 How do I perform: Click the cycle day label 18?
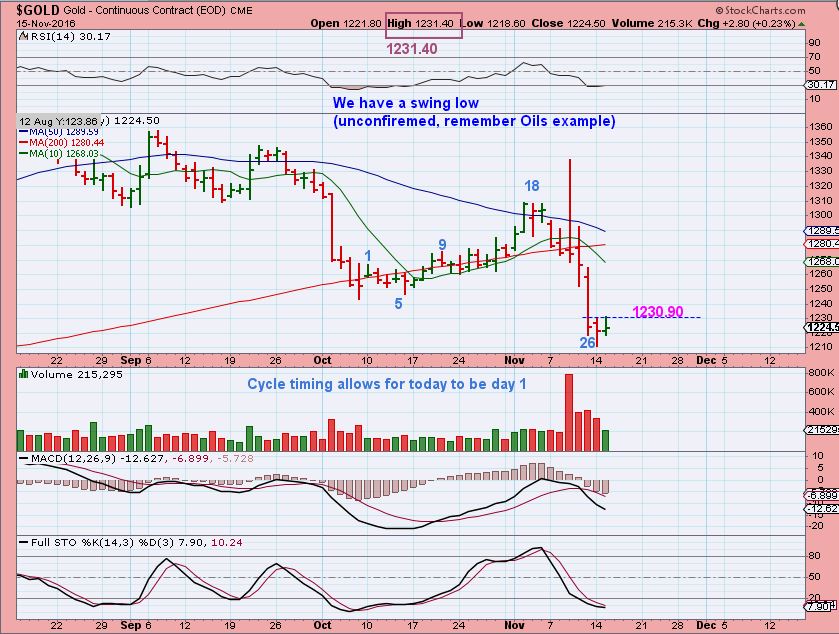531,186
